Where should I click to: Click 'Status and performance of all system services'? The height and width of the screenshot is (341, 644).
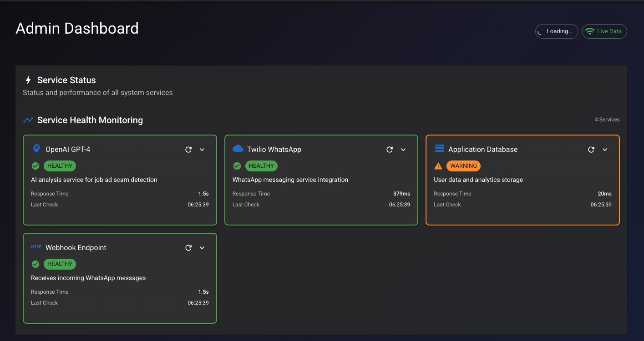pyautogui.click(x=98, y=93)
